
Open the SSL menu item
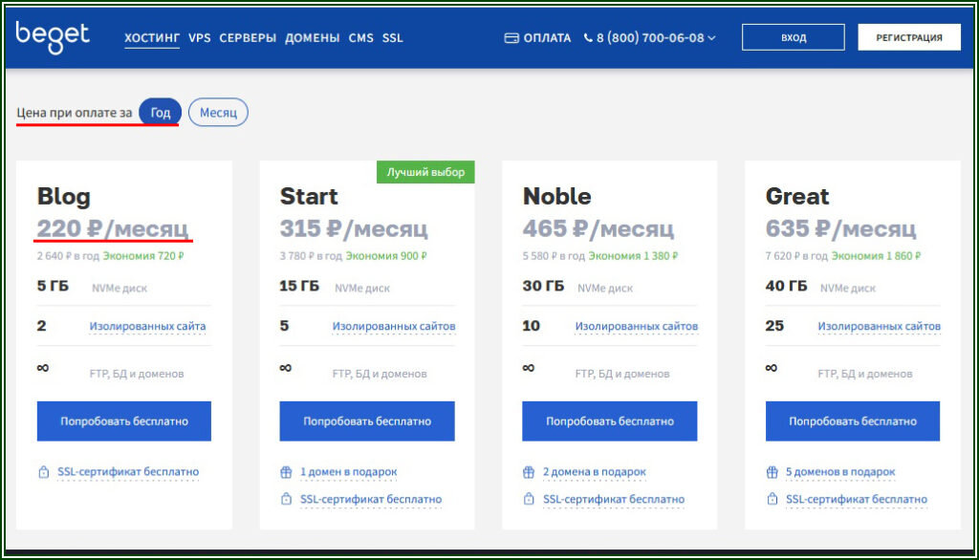point(392,38)
